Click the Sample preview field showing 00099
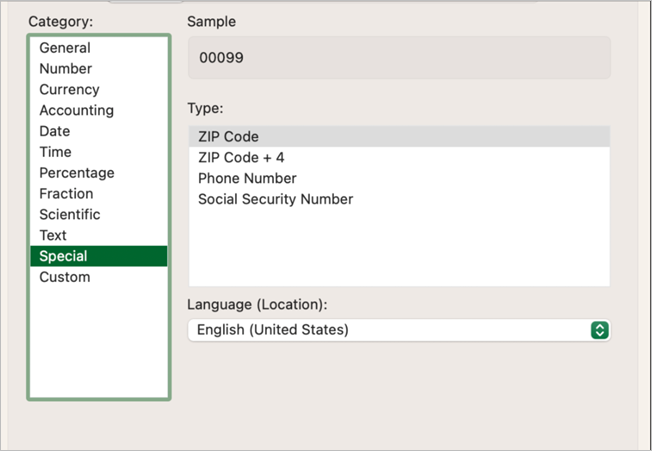Screen dimensions: 652x451 pos(398,58)
